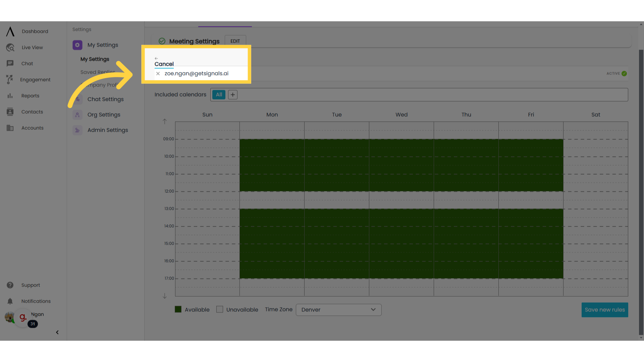Screen dimensions: 644x362
Task: Navigate to Reports section
Action: click(x=29, y=96)
